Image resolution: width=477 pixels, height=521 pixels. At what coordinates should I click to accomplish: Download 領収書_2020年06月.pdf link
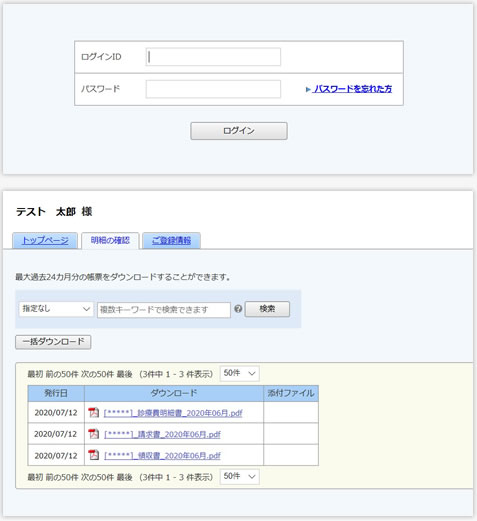click(162, 456)
